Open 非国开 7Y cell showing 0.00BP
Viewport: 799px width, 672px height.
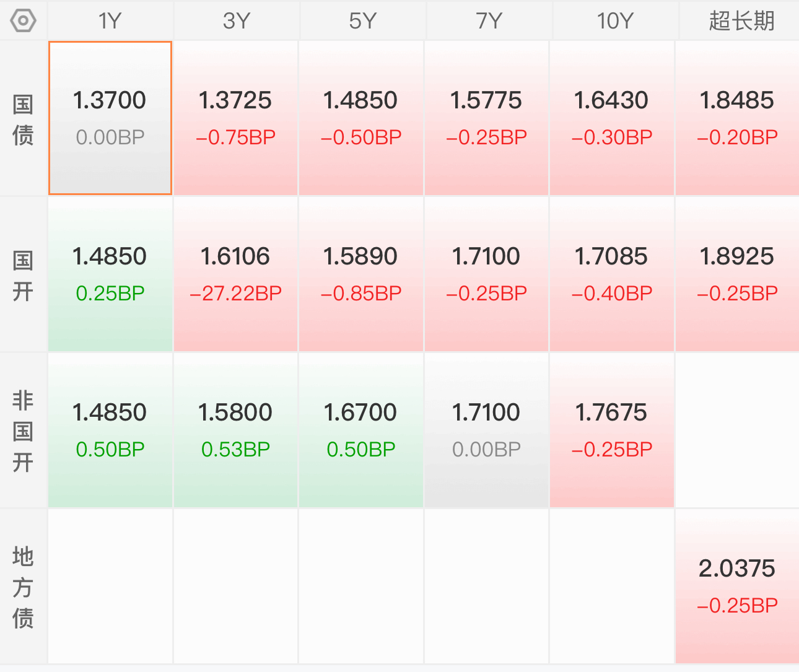[x=486, y=430]
